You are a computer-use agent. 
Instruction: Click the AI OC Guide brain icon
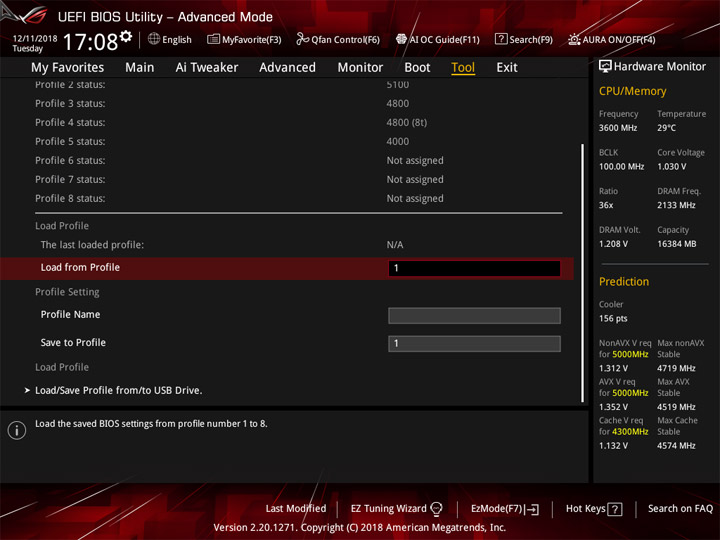(x=401, y=39)
